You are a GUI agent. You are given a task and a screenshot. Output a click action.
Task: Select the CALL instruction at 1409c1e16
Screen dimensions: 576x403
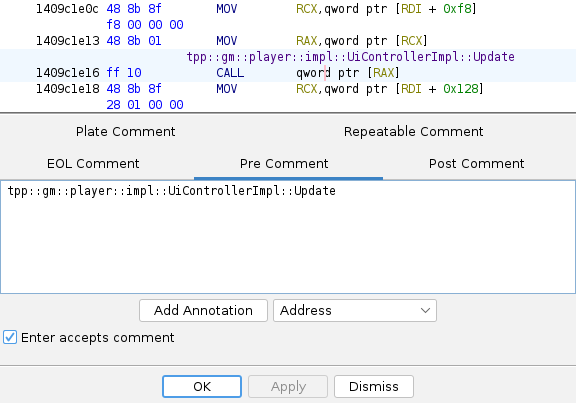pos(230,73)
